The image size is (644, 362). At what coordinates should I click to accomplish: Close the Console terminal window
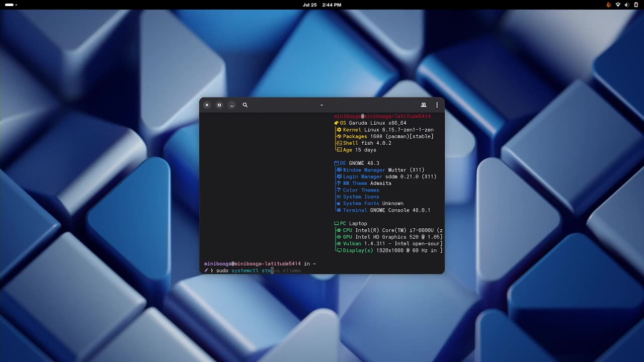coord(207,105)
